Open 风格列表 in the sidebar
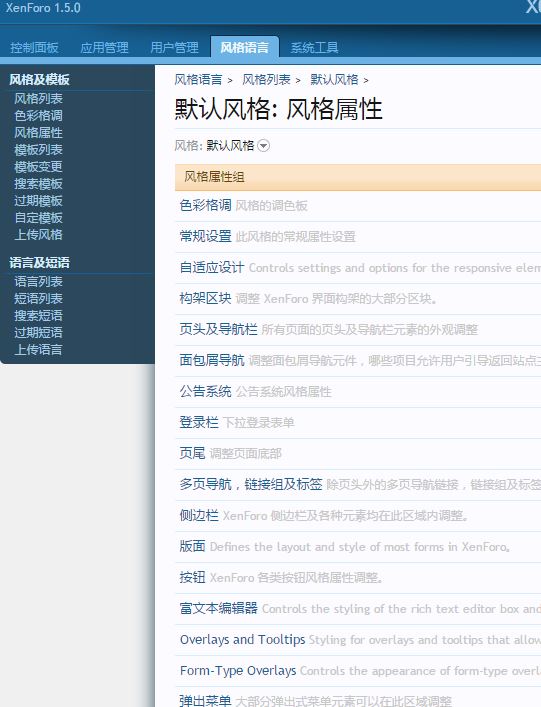The width and height of the screenshot is (541, 707). point(38,98)
